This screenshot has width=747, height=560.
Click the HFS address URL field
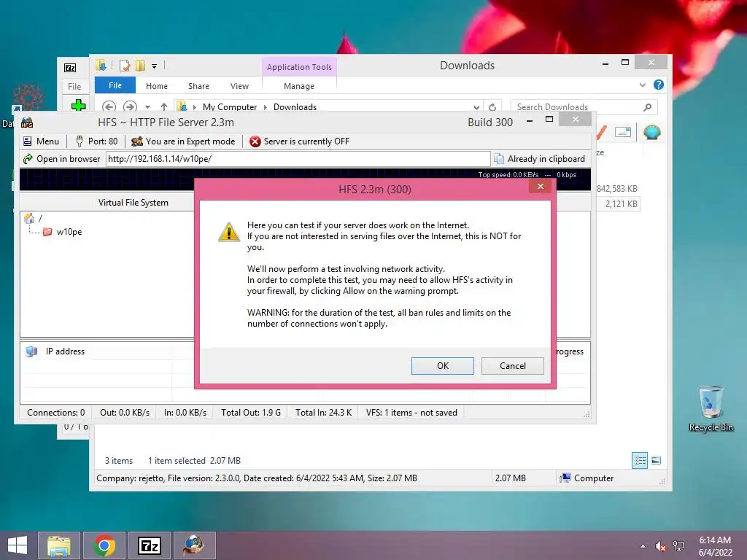(298, 158)
